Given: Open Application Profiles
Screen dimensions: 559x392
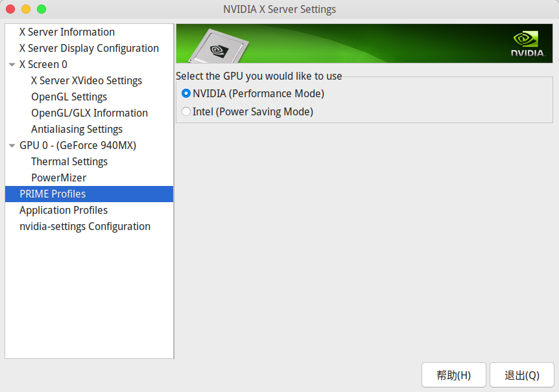Looking at the screenshot, I should coord(64,210).
